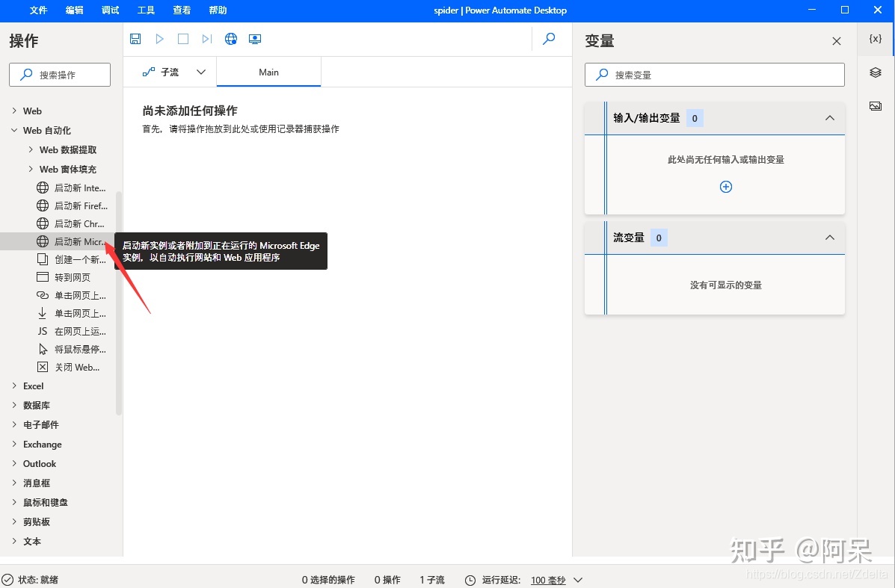
Task: Expand Web 窗体填充 subgroup
Action: [x=31, y=169]
